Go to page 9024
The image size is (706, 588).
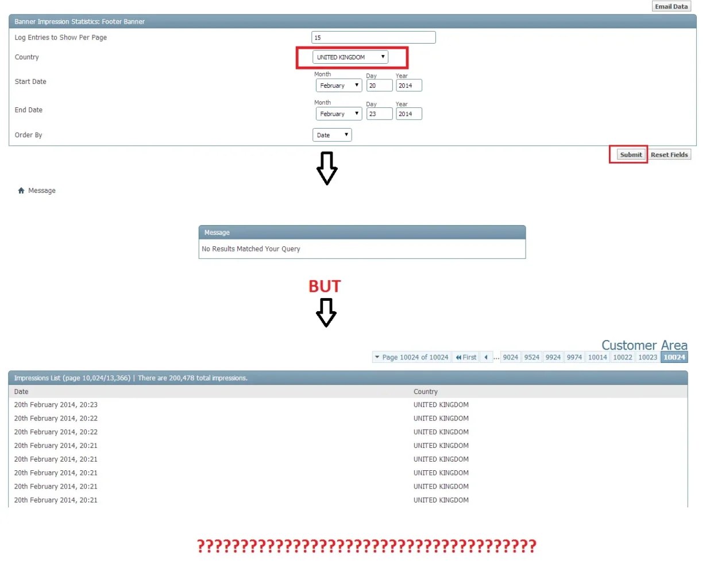point(510,357)
